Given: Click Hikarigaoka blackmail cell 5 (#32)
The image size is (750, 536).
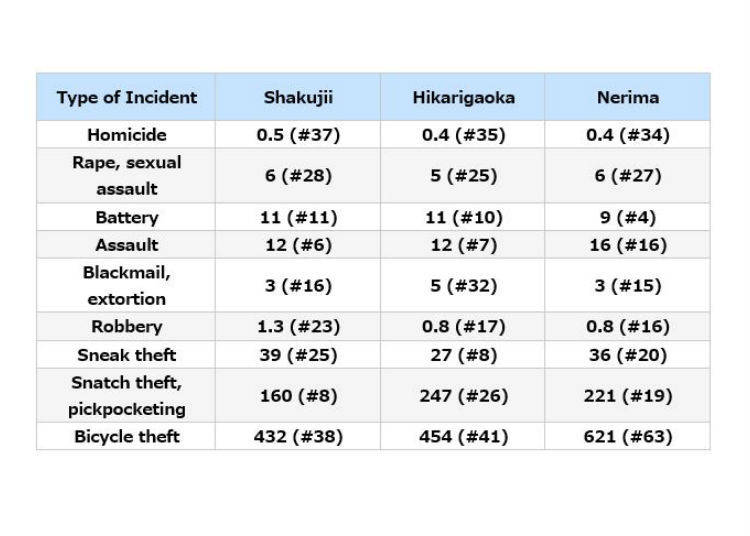Looking at the screenshot, I should 463,286.
